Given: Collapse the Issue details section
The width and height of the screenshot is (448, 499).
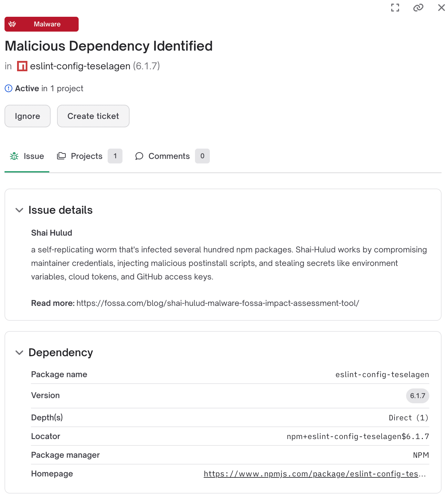Looking at the screenshot, I should tap(19, 210).
